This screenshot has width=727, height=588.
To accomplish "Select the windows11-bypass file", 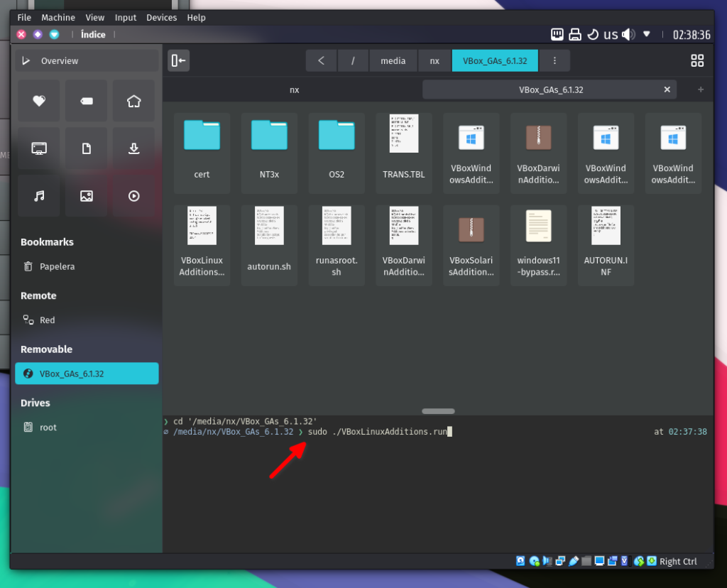I will 538,245.
